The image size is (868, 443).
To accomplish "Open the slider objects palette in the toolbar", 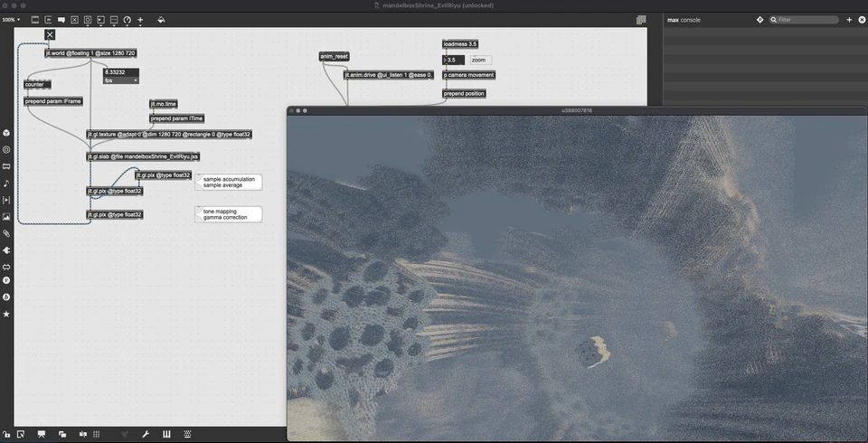I will coord(114,20).
